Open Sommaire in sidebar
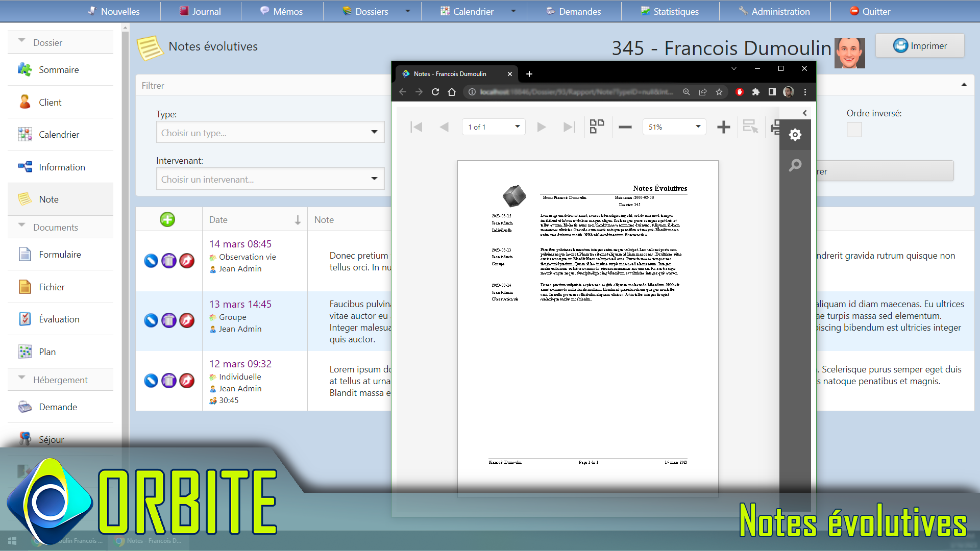 click(60, 69)
